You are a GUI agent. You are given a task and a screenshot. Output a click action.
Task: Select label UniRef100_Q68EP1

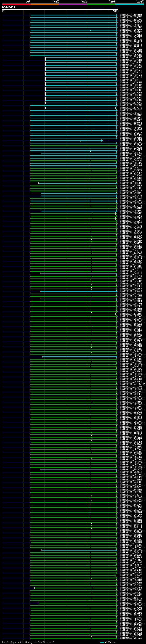point(131,477)
